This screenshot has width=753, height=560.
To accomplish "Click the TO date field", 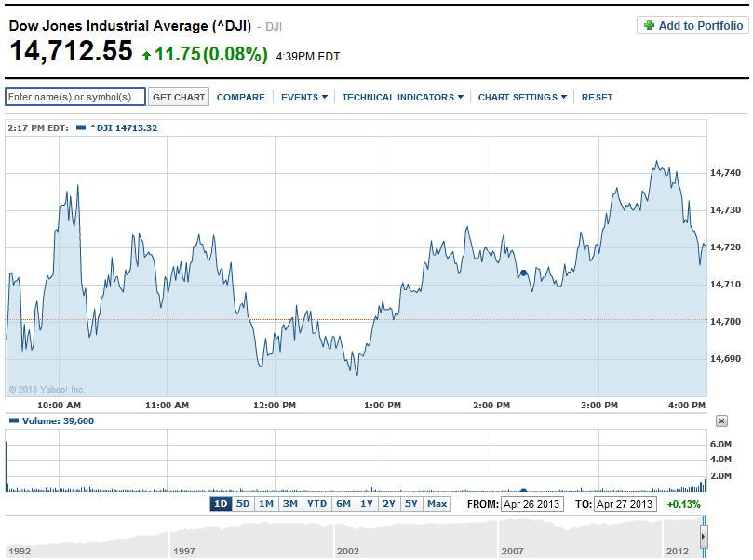I will click(625, 504).
